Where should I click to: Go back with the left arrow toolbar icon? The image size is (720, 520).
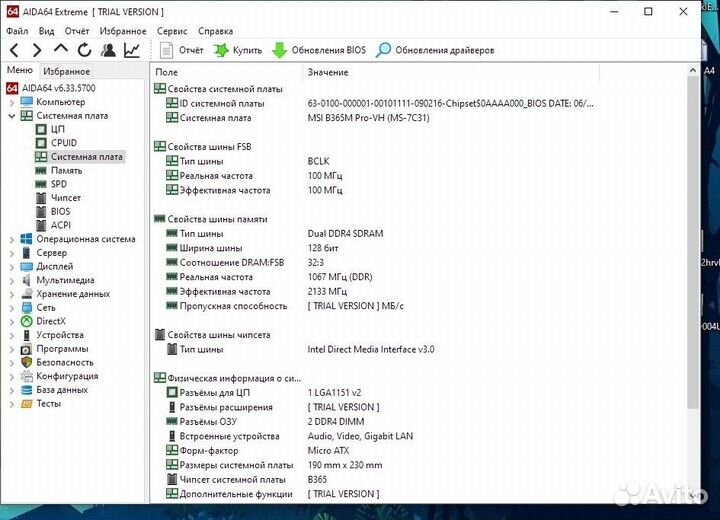tap(14, 50)
